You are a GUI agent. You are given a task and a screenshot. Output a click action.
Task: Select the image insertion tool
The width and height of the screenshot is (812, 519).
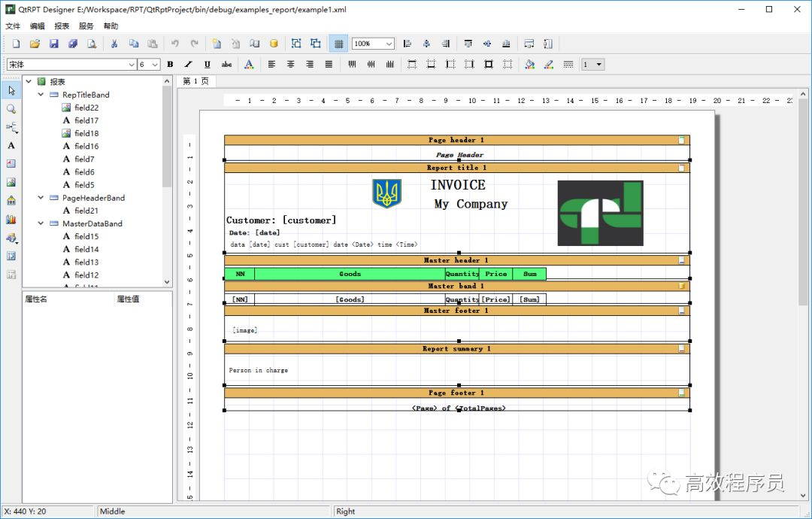pos(11,181)
